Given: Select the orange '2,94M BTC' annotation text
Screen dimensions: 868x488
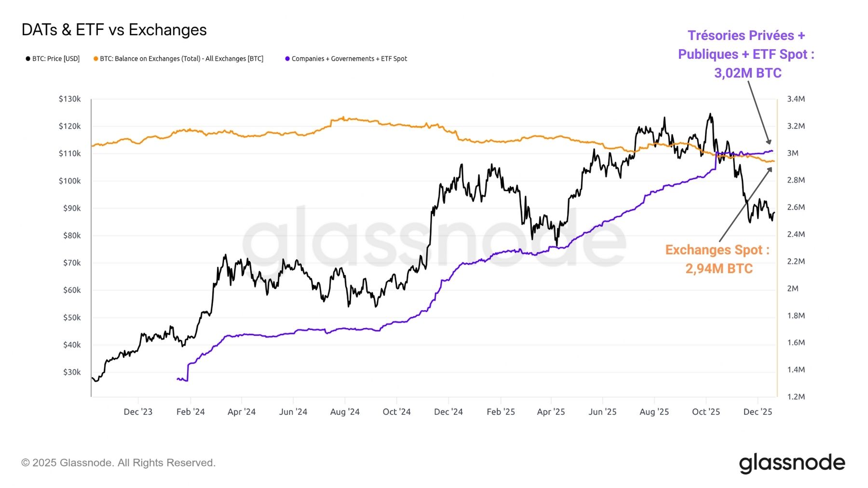Looking at the screenshot, I should [x=719, y=268].
